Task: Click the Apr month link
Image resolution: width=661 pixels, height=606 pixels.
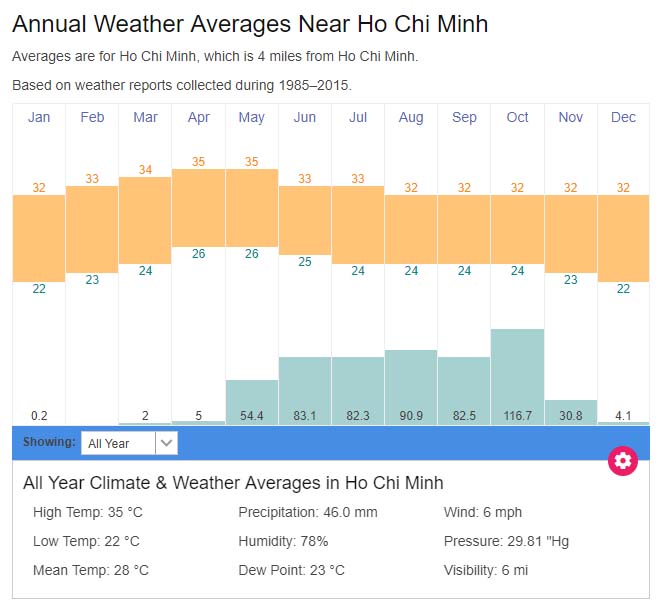Action: tap(198, 117)
